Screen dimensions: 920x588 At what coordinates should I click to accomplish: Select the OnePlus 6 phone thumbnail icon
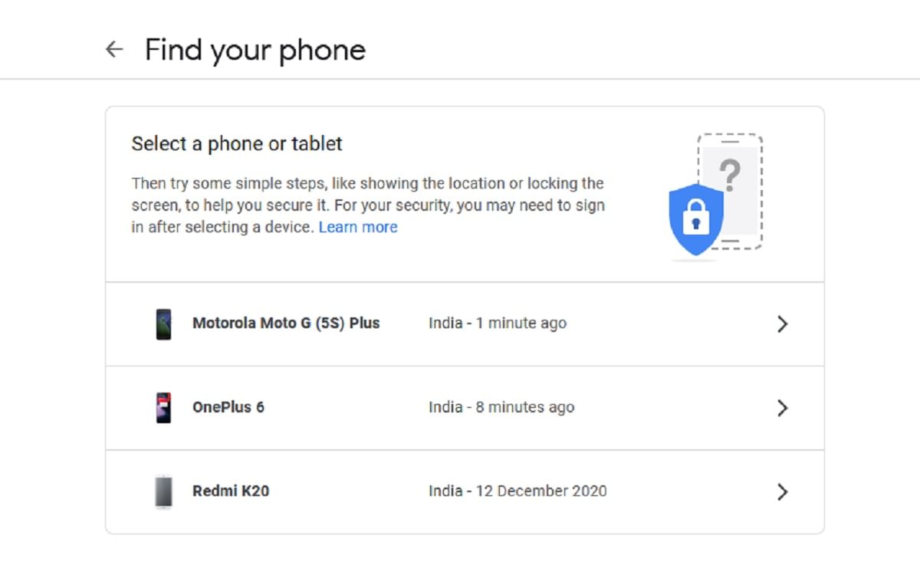click(163, 407)
